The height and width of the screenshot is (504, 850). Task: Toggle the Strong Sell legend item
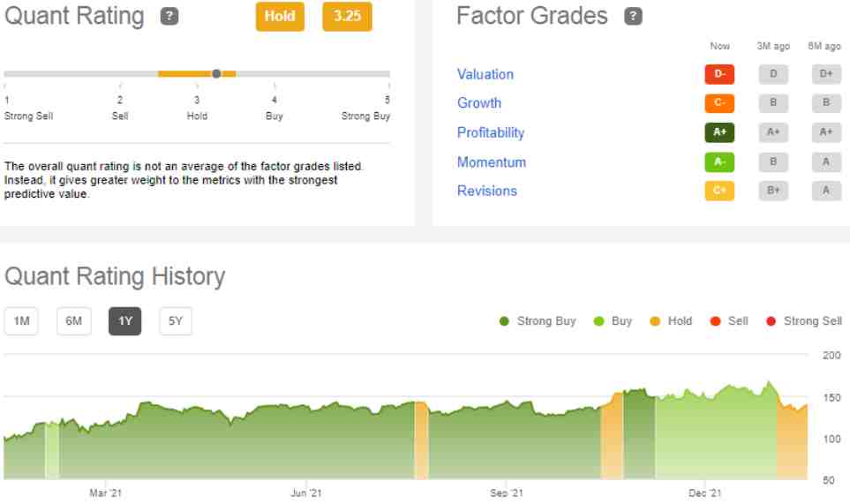point(804,321)
